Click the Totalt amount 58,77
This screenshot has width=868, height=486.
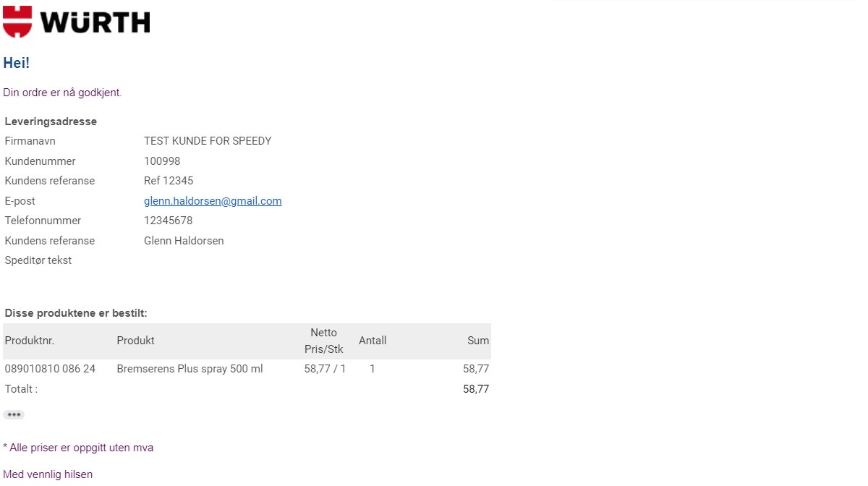click(476, 389)
